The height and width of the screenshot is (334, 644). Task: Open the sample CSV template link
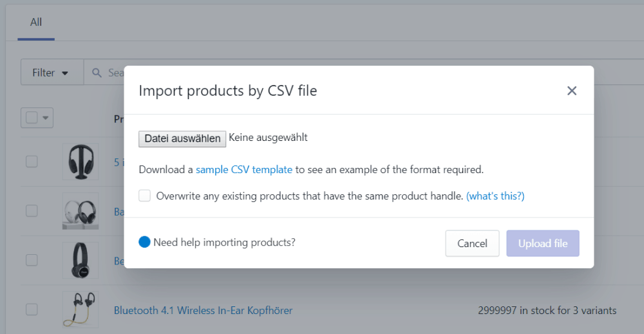pyautogui.click(x=244, y=169)
